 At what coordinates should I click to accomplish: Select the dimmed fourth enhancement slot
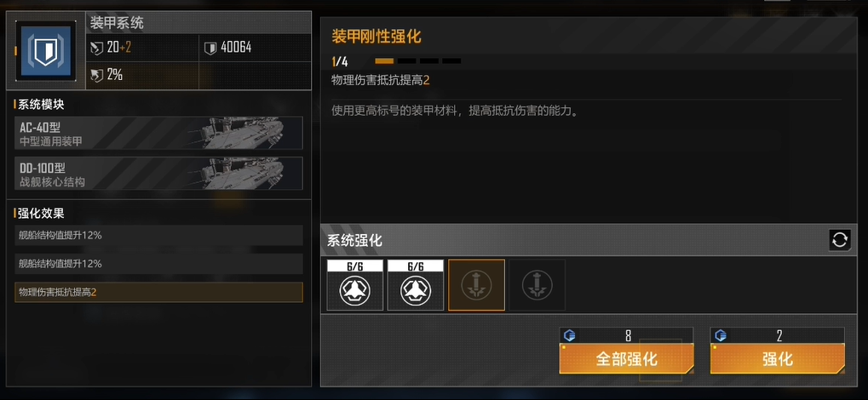click(x=537, y=285)
